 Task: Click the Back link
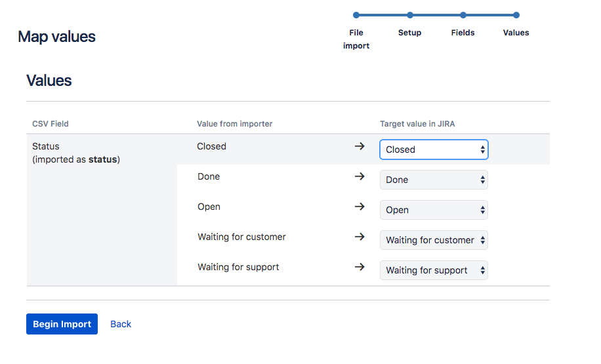(x=121, y=324)
